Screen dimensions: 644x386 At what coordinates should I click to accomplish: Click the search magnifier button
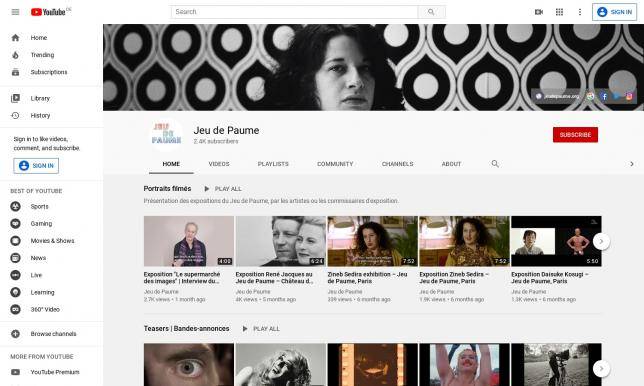coord(431,12)
